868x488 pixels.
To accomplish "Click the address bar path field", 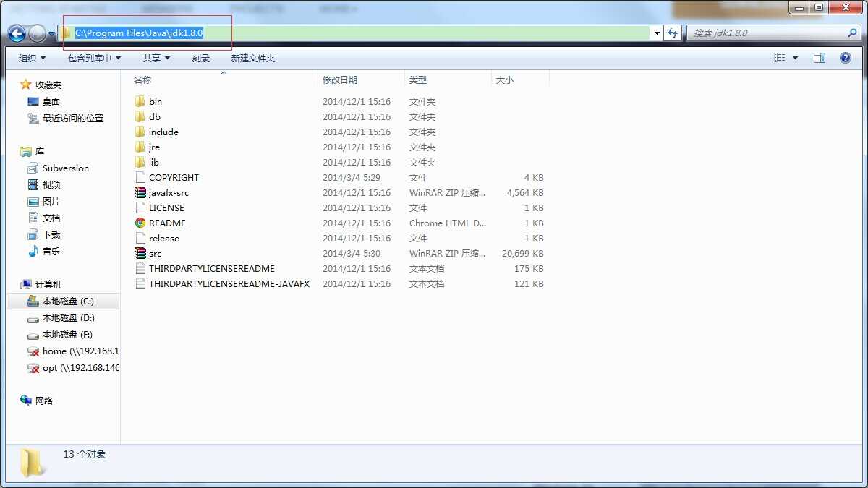I will tap(354, 33).
